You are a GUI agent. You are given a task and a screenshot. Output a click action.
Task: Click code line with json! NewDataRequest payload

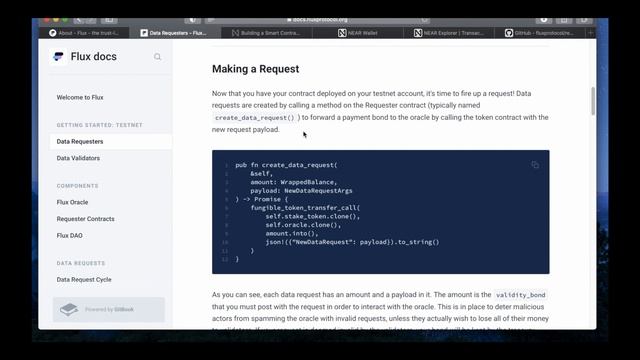click(x=352, y=242)
